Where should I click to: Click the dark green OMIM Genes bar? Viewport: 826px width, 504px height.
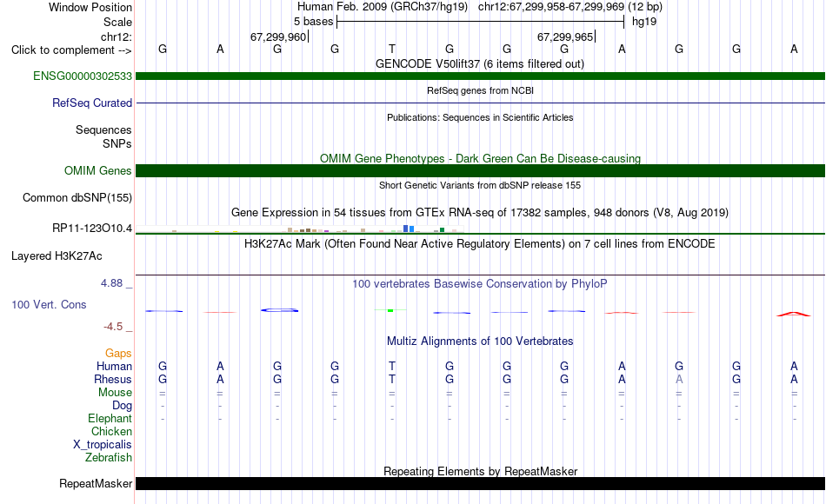[480, 170]
